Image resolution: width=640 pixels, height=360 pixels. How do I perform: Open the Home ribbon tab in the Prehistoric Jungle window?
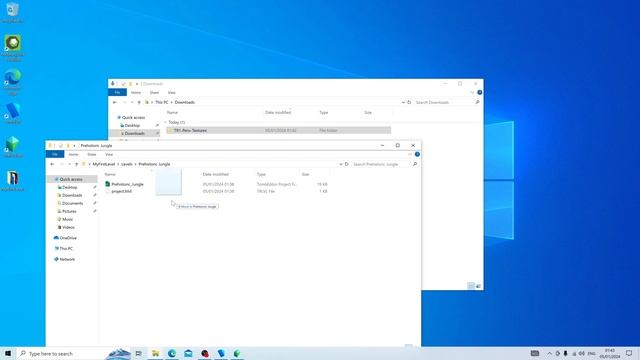(x=73, y=154)
